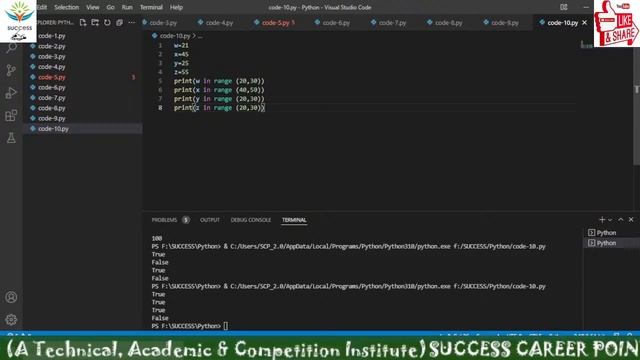Open the Accounts menu icon
This screenshot has width=640, height=360.
11,297
